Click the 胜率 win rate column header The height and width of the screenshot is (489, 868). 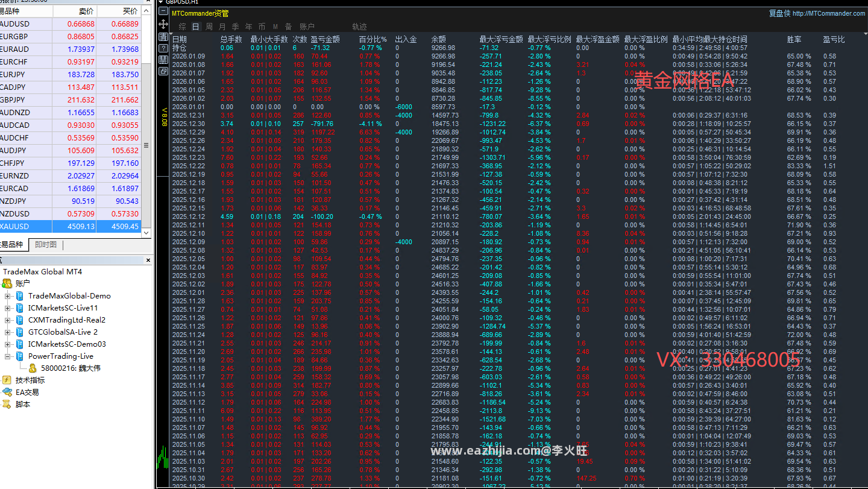(794, 39)
